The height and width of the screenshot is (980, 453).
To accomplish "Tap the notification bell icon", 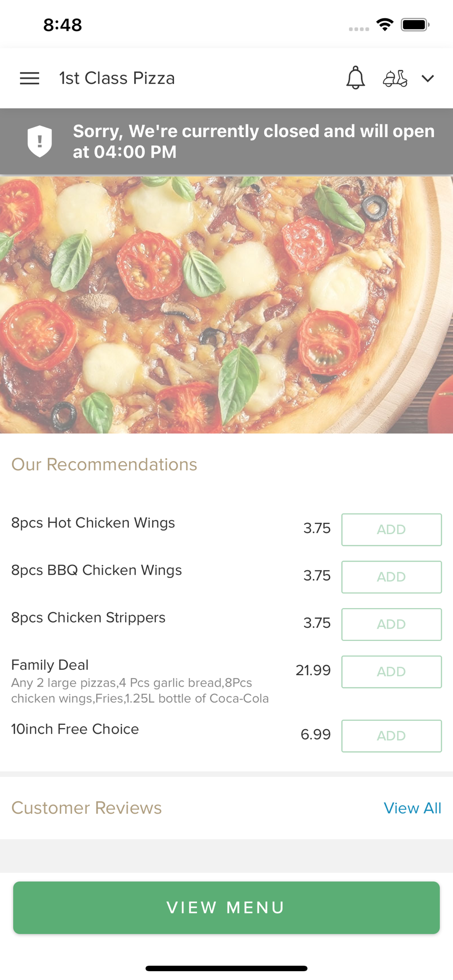I will (355, 78).
